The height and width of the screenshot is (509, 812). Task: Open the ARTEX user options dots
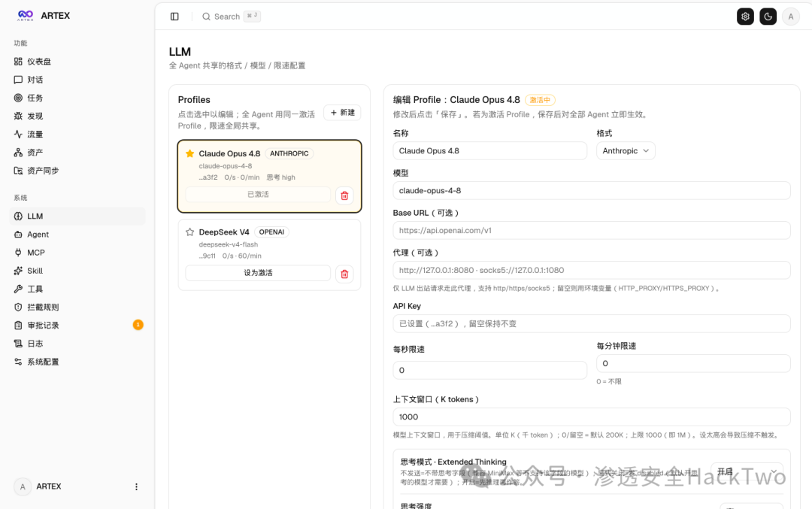(136, 486)
